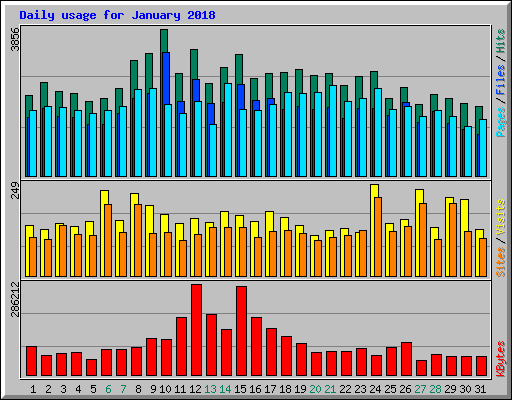
Task: Select the cyan pages bar for day 21
Action: click(x=333, y=131)
